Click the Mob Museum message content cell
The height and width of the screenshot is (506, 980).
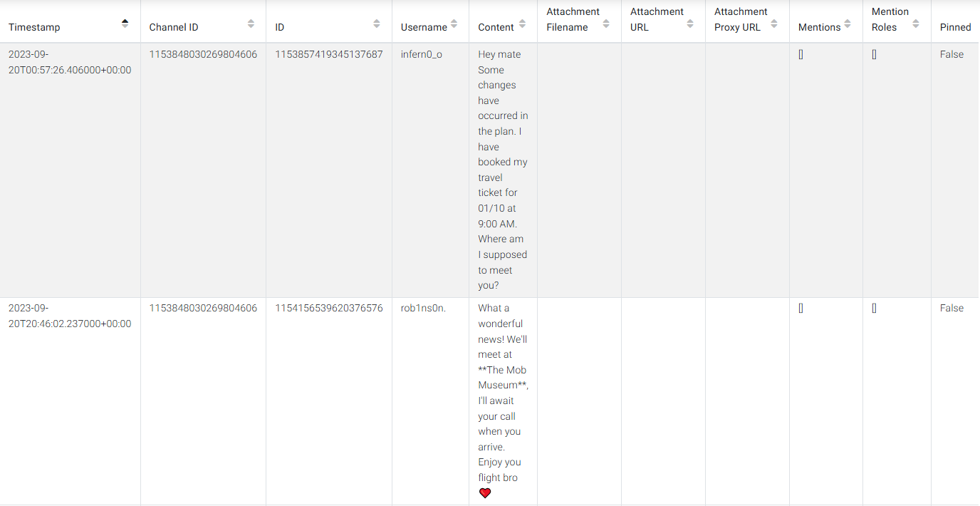(502, 385)
